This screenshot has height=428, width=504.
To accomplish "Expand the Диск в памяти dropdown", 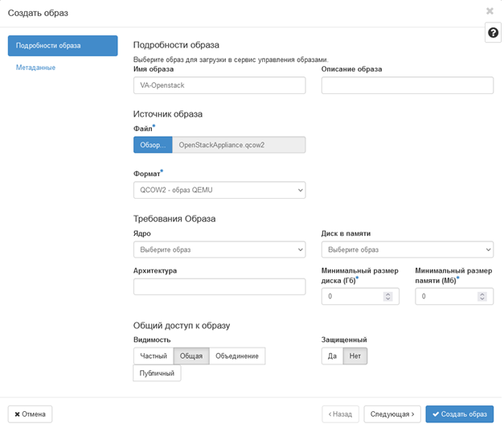I will (x=408, y=249).
